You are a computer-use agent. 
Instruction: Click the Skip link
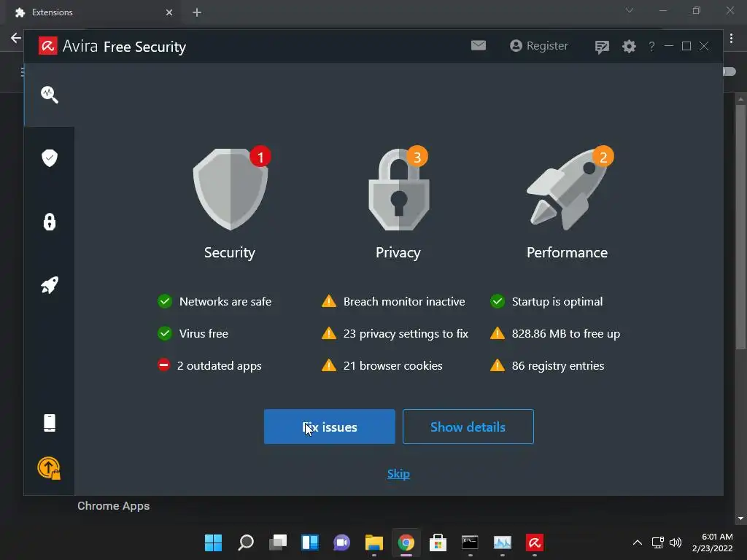(398, 474)
